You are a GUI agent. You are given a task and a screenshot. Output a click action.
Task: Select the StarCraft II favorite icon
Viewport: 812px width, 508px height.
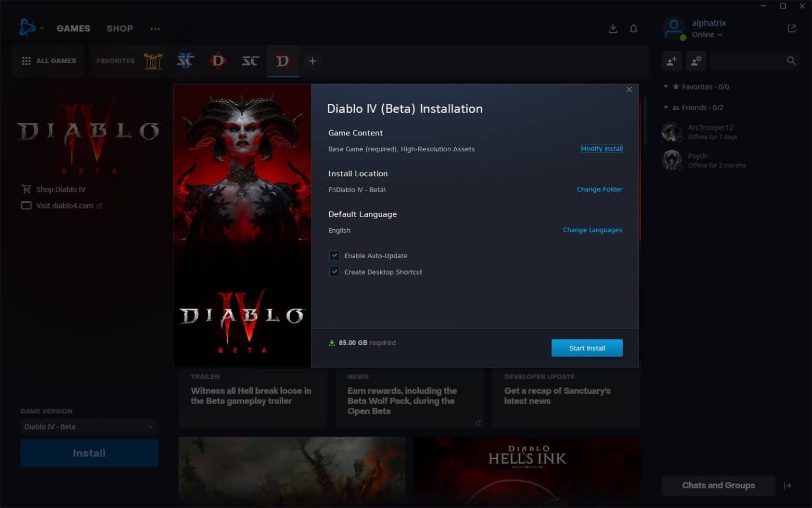pos(186,61)
